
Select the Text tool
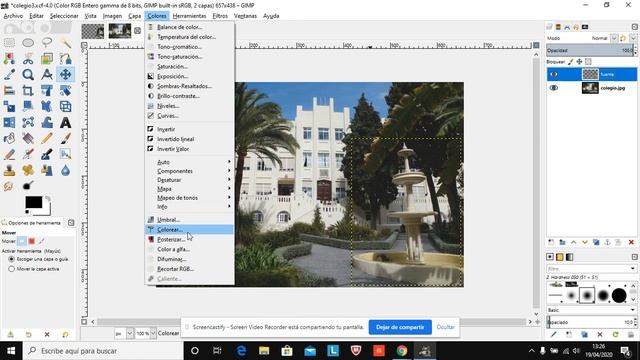65,122
